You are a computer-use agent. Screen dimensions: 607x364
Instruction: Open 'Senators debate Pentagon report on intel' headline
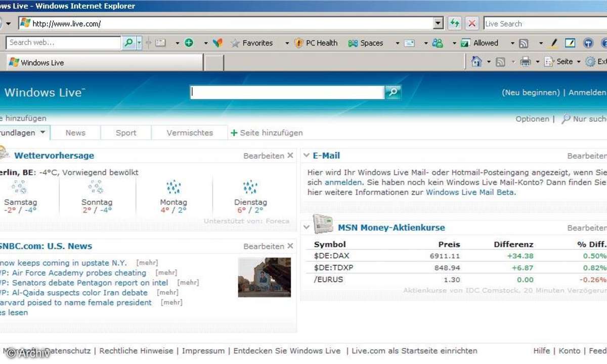90,283
